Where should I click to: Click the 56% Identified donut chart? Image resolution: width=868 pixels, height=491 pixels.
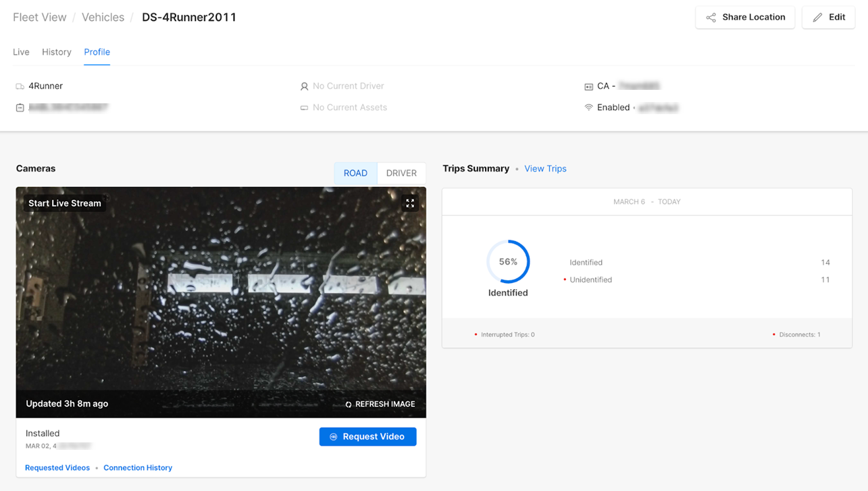[508, 261]
